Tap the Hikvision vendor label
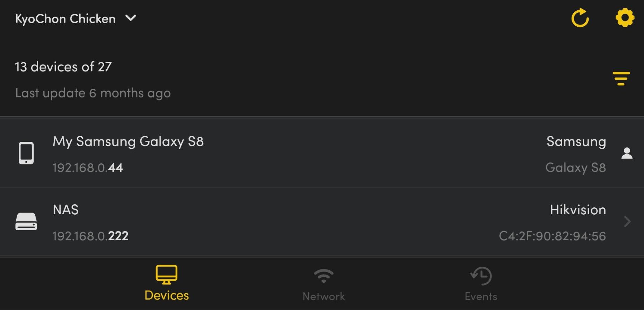644x310 pixels. 577,209
